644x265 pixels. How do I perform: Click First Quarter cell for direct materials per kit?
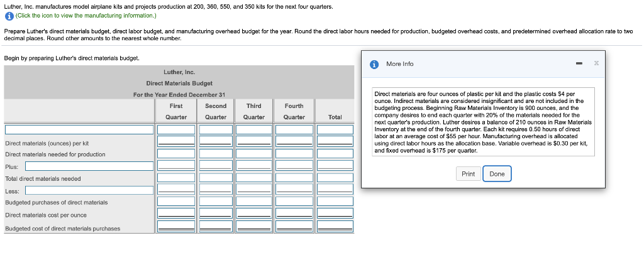[176, 141]
